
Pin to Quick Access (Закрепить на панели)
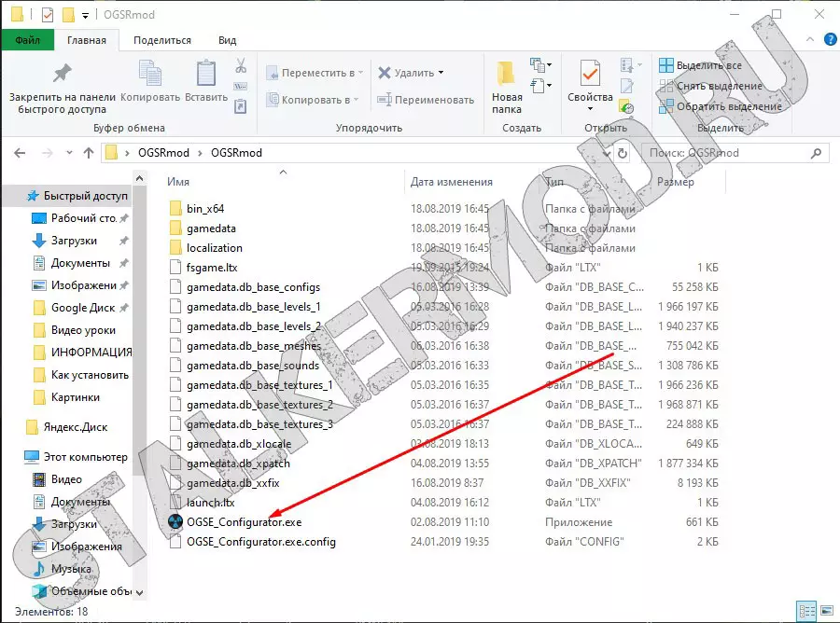pyautogui.click(x=63, y=89)
